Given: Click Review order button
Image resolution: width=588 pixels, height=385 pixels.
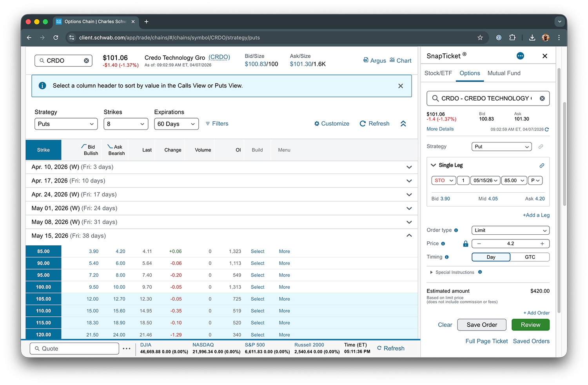Looking at the screenshot, I should (x=530, y=325).
